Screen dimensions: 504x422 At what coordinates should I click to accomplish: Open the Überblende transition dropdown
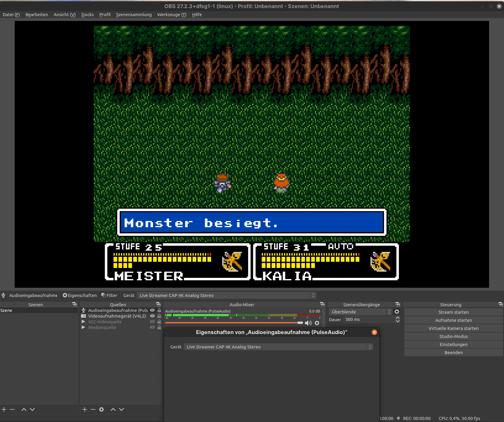click(360, 312)
